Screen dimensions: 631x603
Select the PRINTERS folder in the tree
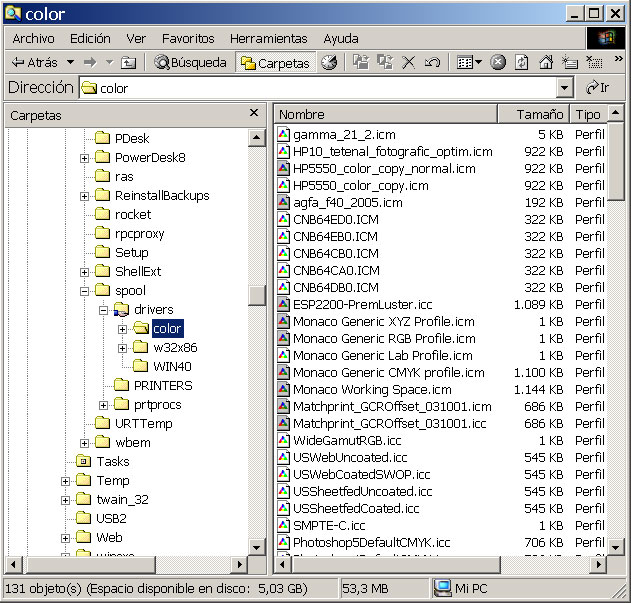click(162, 385)
